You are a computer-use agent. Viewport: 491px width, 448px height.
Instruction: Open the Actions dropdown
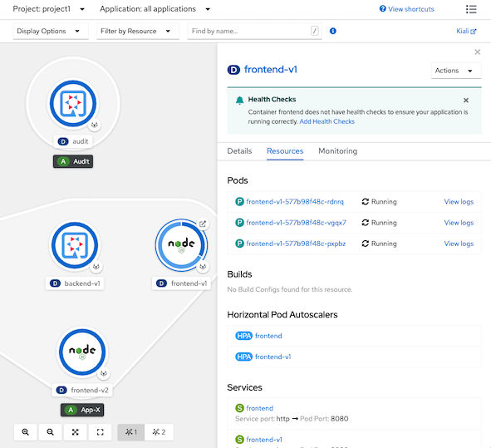click(456, 71)
